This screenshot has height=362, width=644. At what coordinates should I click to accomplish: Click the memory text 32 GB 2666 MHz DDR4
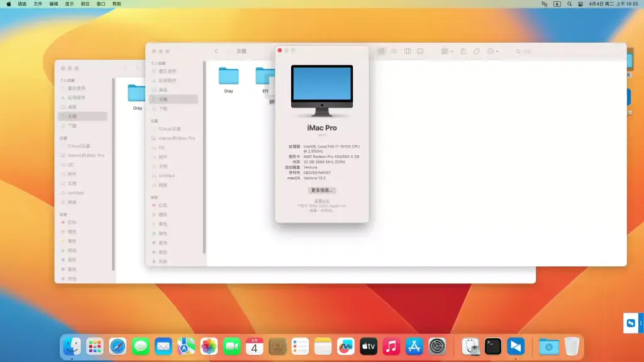[x=324, y=162]
